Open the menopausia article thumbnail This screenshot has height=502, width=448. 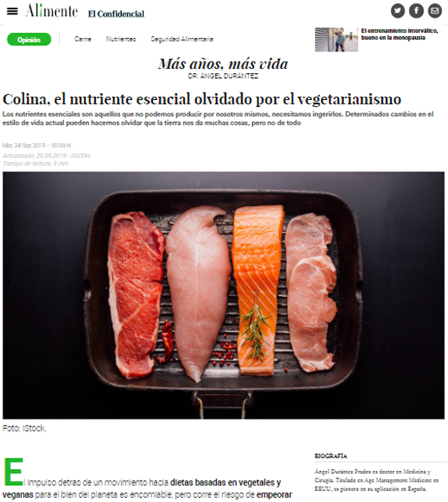point(336,40)
